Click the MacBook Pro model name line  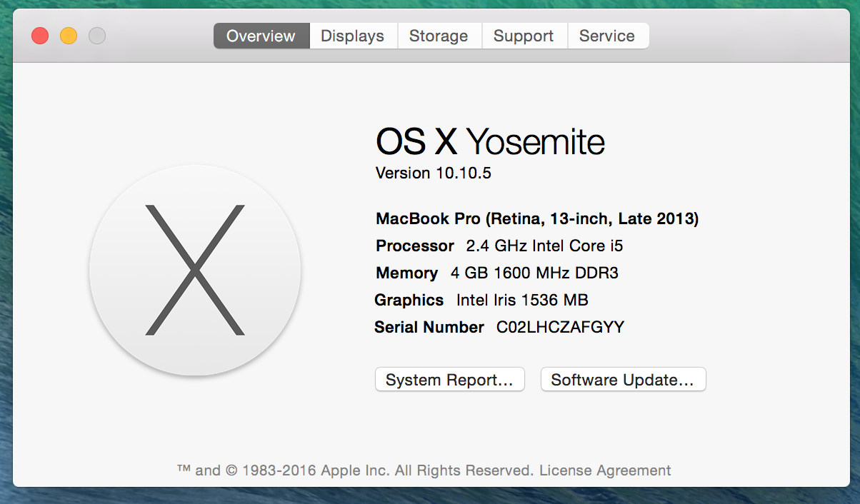537,218
